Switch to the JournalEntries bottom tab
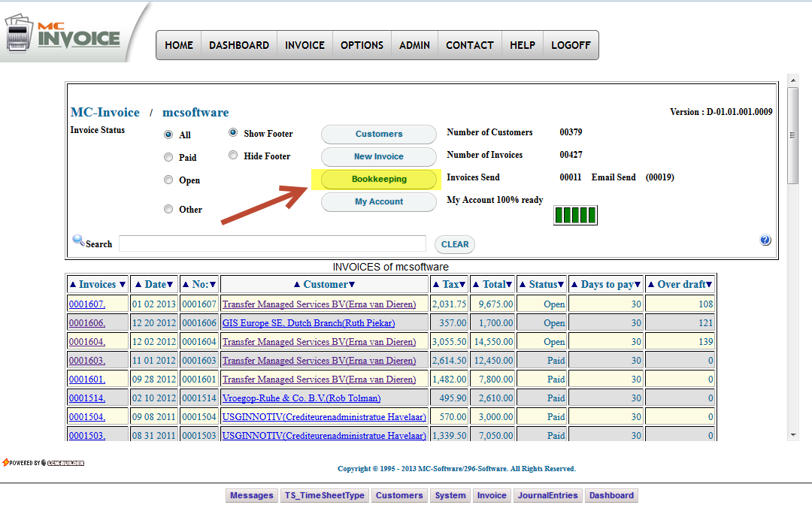 [548, 496]
